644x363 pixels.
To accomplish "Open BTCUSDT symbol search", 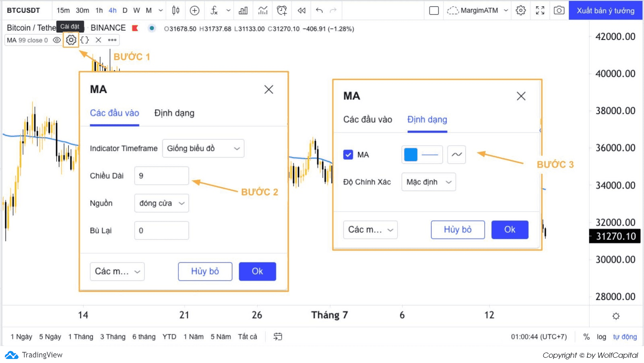I will pyautogui.click(x=23, y=10).
